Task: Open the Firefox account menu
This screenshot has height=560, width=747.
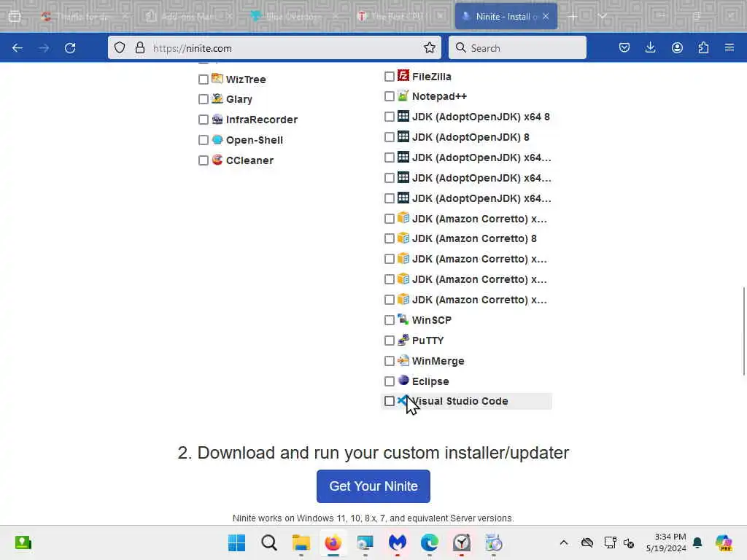Action: coord(677,47)
